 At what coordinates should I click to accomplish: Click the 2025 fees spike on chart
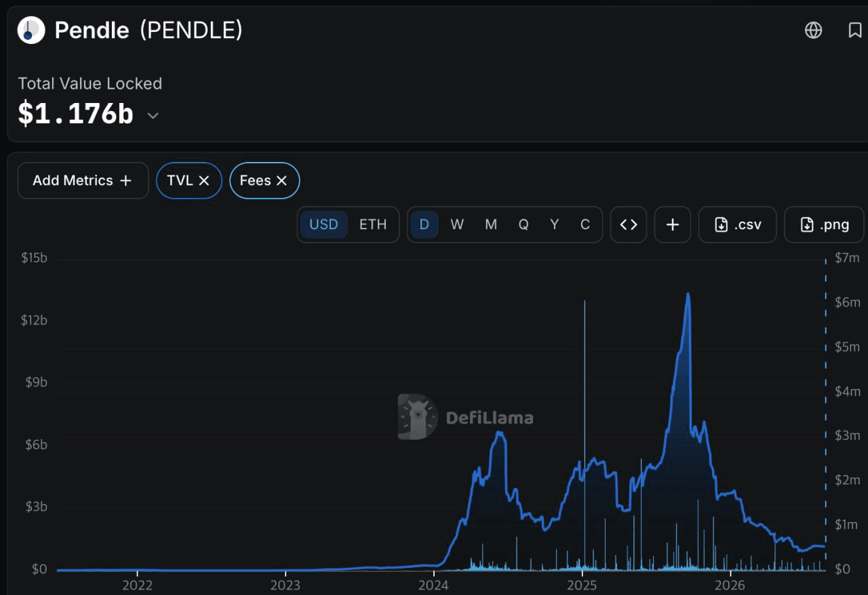coord(585,434)
